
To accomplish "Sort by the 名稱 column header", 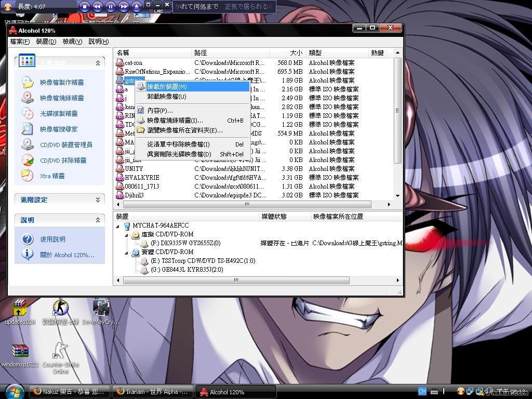I will point(153,53).
